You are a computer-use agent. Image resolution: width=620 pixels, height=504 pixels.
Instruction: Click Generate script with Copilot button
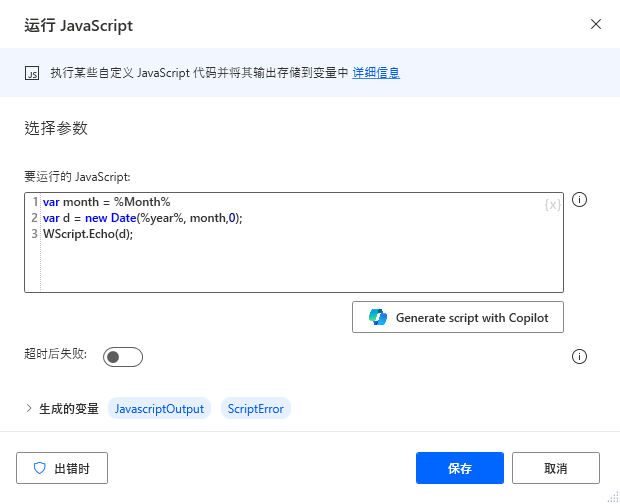458,317
